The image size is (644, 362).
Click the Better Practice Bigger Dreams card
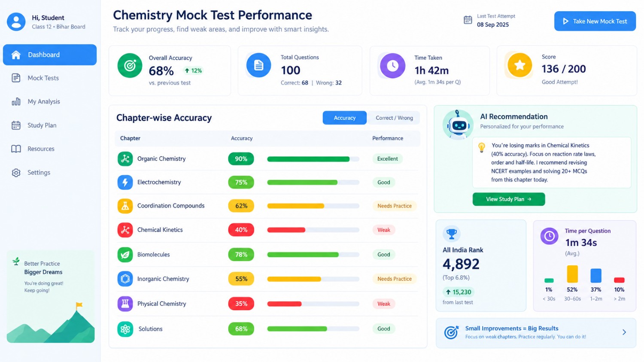(x=51, y=296)
